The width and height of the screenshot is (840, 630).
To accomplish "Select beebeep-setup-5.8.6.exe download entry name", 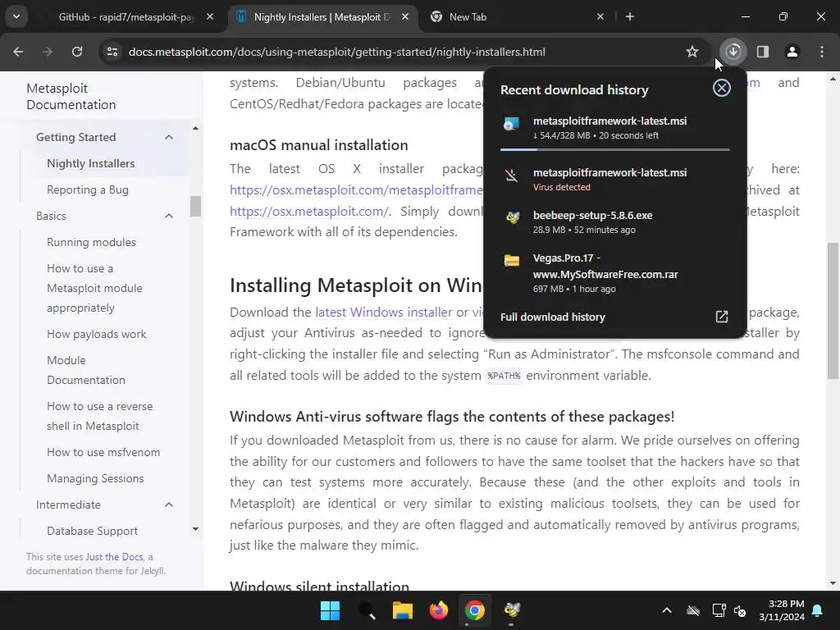I will (592, 216).
